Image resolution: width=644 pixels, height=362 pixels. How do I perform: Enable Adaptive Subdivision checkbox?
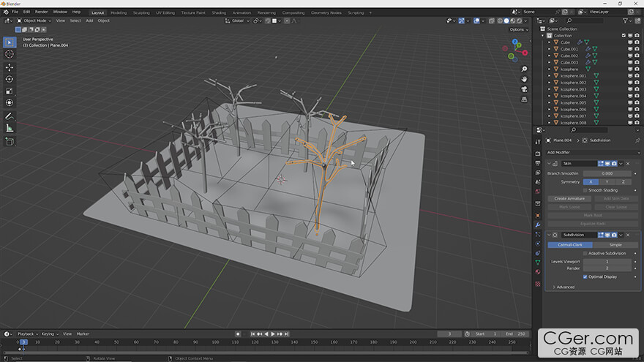click(585, 253)
